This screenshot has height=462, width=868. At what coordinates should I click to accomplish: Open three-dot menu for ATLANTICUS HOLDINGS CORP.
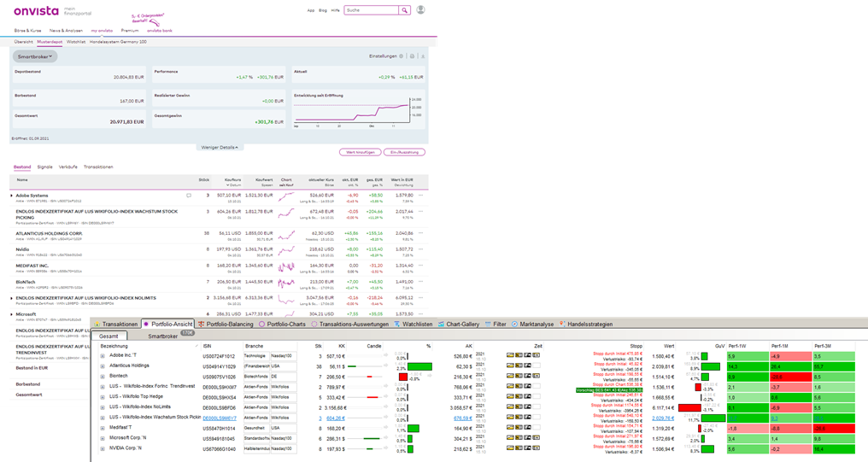[x=420, y=233]
